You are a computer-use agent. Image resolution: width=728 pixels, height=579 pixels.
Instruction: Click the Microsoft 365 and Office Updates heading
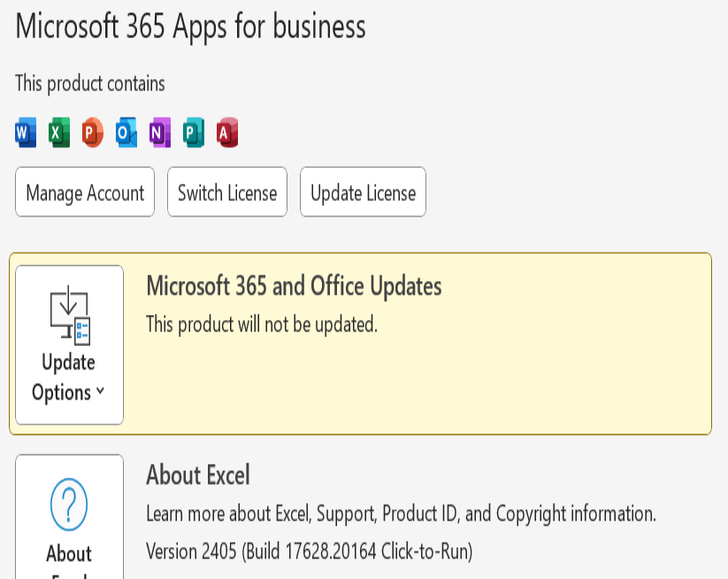point(294,286)
